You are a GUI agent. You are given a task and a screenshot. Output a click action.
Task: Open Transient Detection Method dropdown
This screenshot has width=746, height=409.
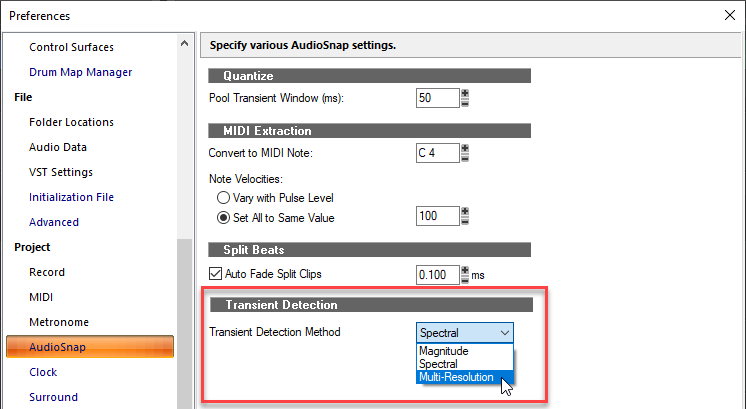tap(464, 332)
